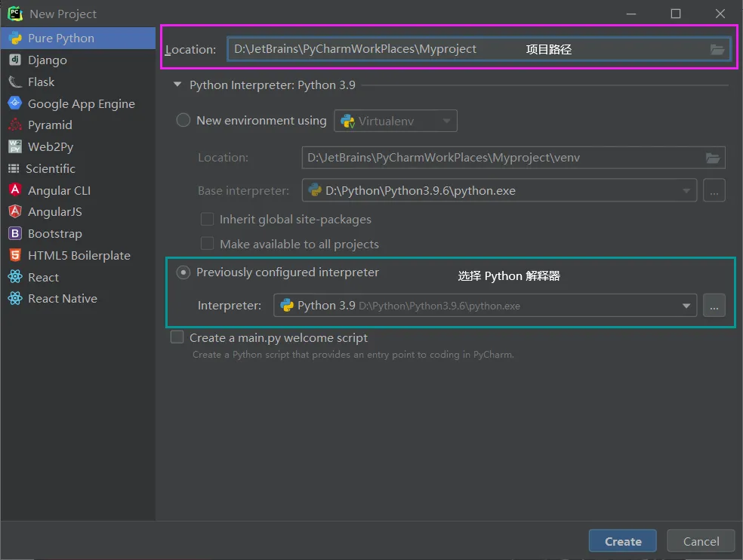The image size is (743, 560).
Task: Minimize the New Project window
Action: pos(630,14)
